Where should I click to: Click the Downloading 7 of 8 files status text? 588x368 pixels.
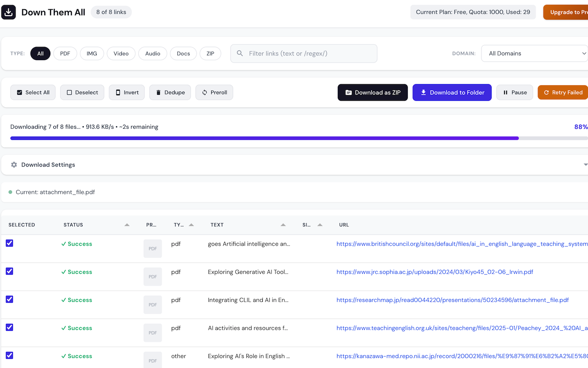[84, 127]
